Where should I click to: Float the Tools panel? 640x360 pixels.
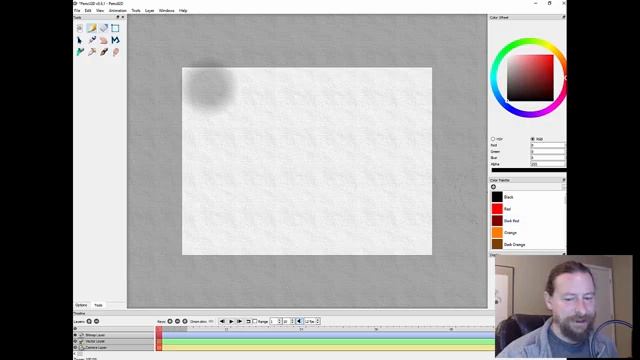(118, 17)
